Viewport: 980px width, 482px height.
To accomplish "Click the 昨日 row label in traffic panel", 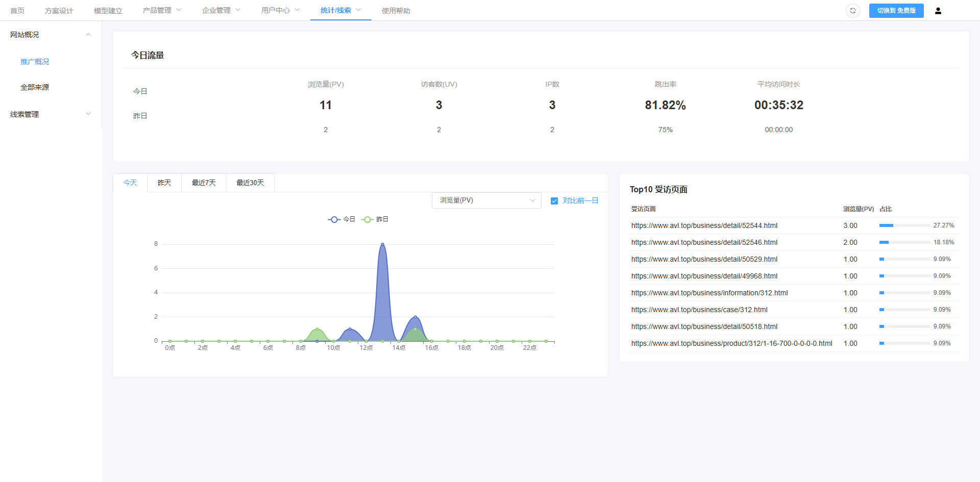I will (x=140, y=116).
